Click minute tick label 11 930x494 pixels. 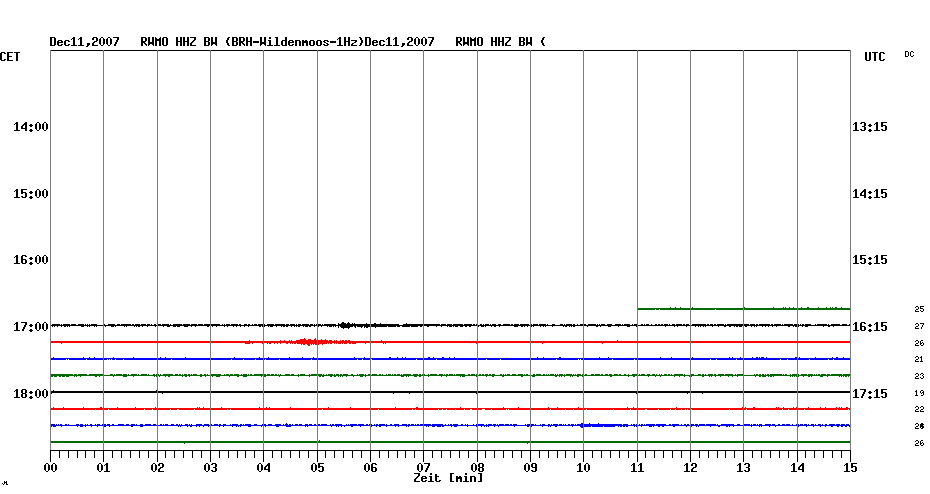point(637,467)
